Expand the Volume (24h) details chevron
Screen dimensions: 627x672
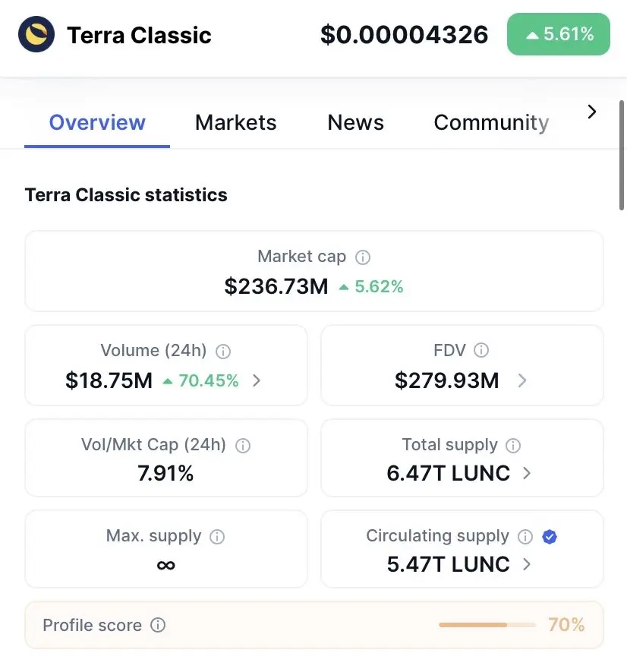coord(257,380)
